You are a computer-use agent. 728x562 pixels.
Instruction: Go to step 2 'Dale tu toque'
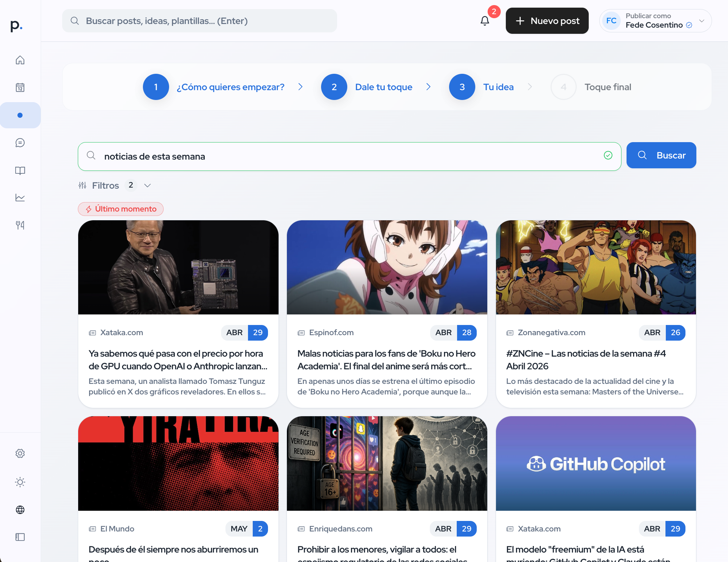367,87
